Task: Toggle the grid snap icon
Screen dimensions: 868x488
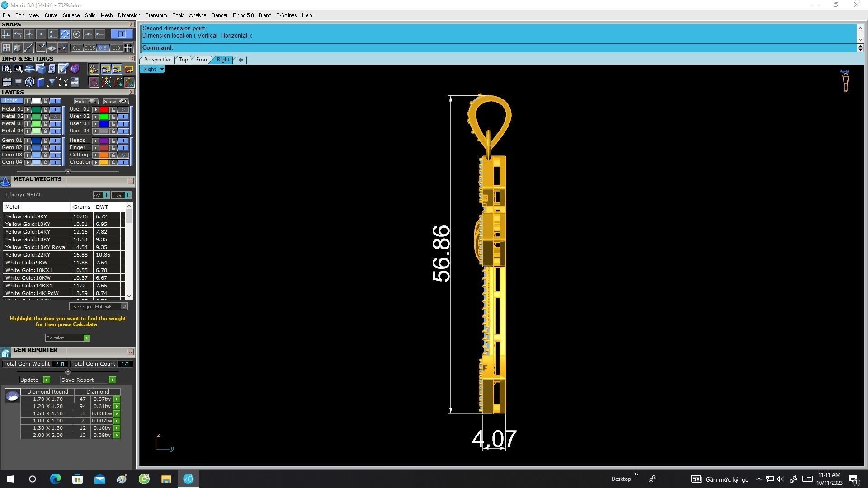Action: coord(128,47)
